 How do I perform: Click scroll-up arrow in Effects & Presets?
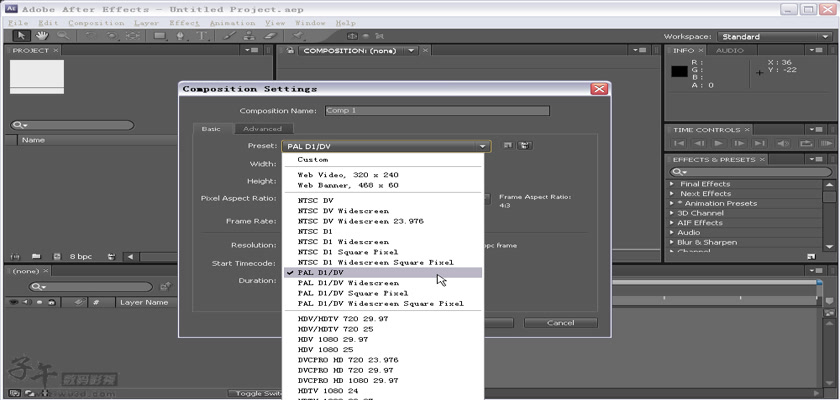pos(829,185)
